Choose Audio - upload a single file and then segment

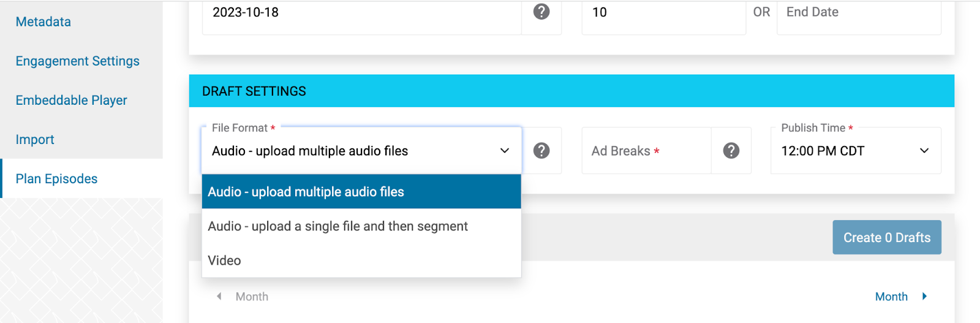coord(361,226)
